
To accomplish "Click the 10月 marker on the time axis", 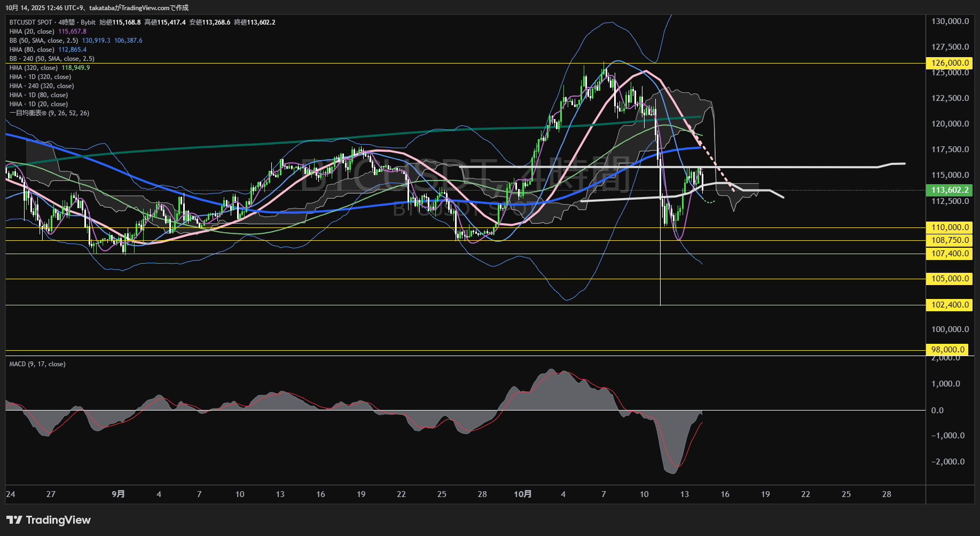I will (x=522, y=494).
